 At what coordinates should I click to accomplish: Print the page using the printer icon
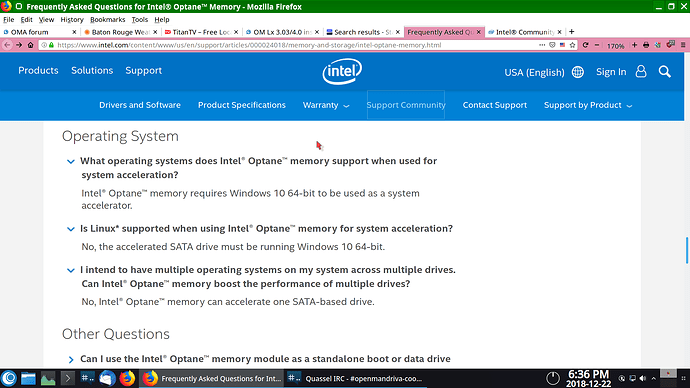pos(646,45)
